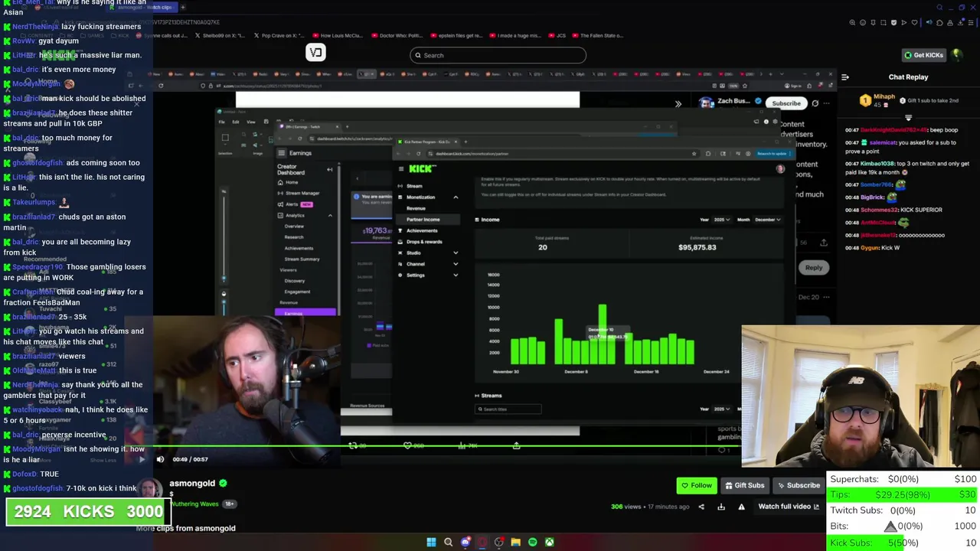Open the Wuthering Waves category link
This screenshot has width=980, height=551.
pyautogui.click(x=194, y=504)
